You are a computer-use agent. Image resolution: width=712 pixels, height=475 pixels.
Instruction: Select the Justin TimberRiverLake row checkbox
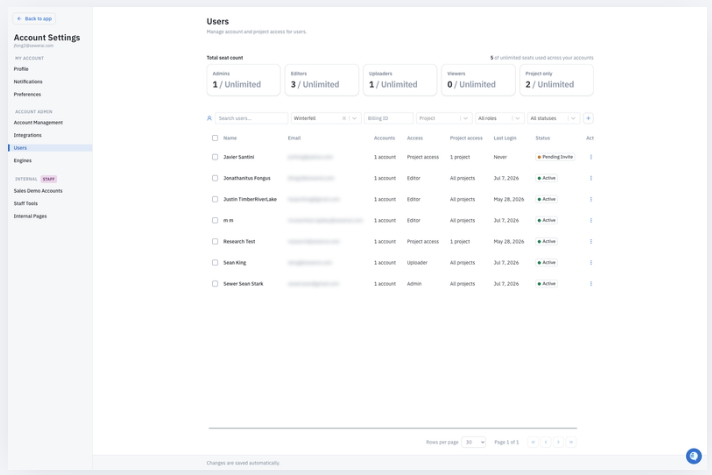point(215,199)
